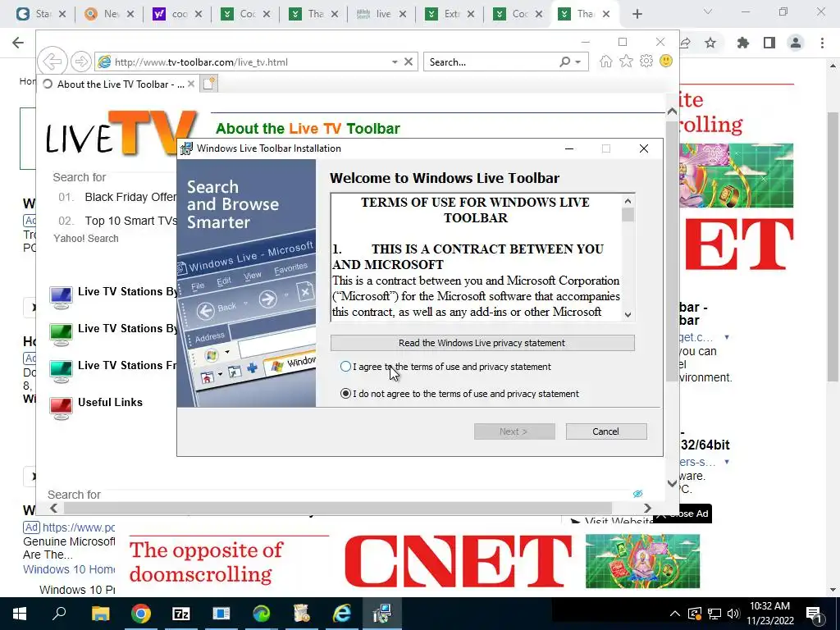Image resolution: width=840 pixels, height=630 pixels.
Task: Open IE settings gear icon
Action: tap(646, 61)
